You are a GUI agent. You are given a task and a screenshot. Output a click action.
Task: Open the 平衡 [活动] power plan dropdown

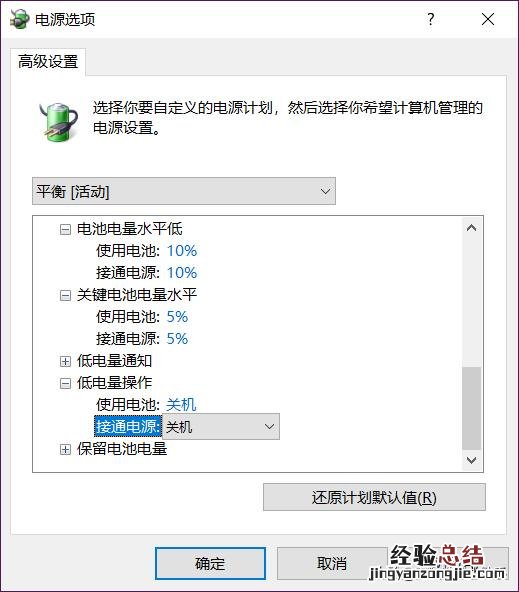[x=184, y=191]
